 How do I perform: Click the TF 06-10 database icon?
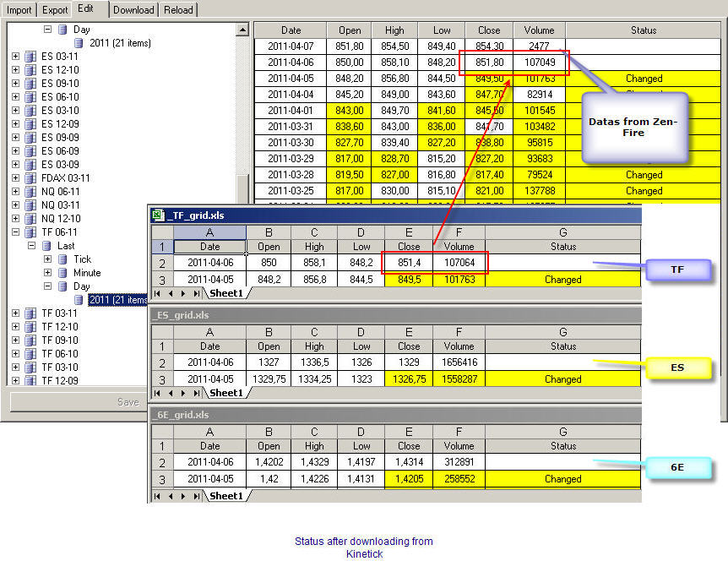coord(30,353)
